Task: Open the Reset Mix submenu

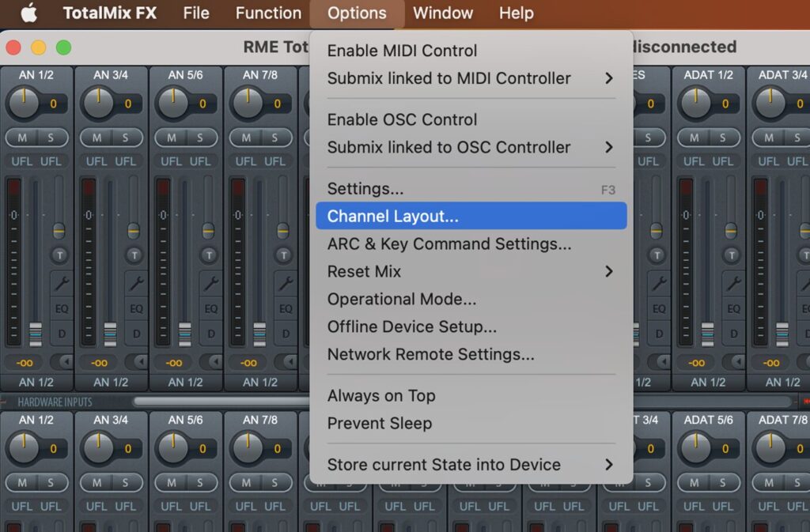Action: coord(364,271)
